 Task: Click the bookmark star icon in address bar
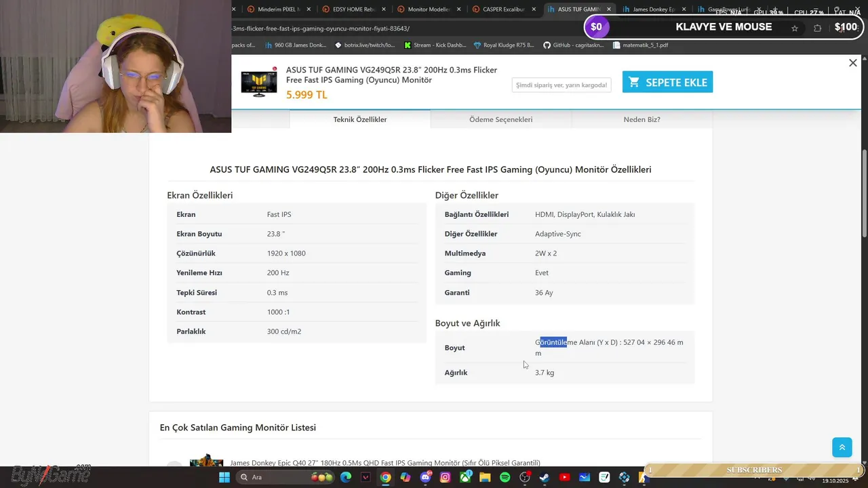coord(795,28)
